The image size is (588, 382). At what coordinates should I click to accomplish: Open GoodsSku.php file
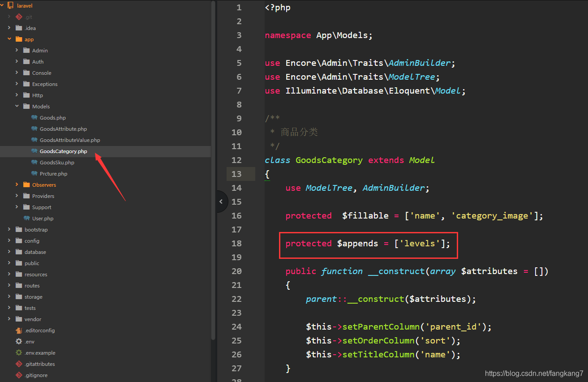point(57,163)
